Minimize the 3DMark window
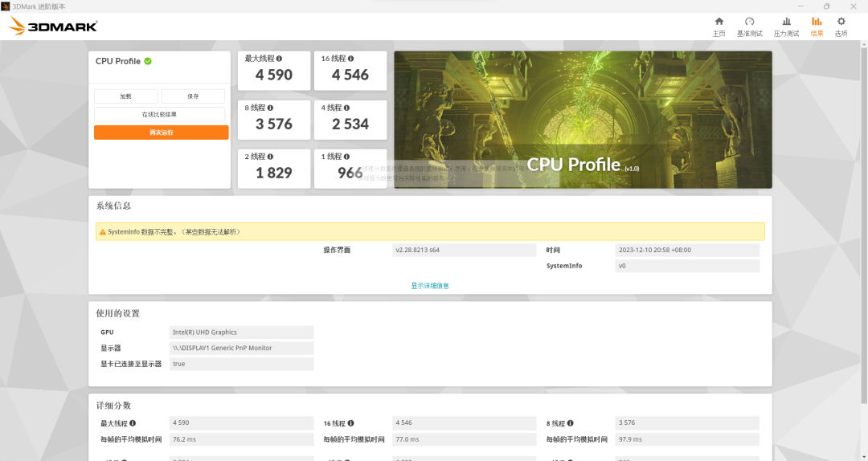This screenshot has width=868, height=461. (x=800, y=6)
